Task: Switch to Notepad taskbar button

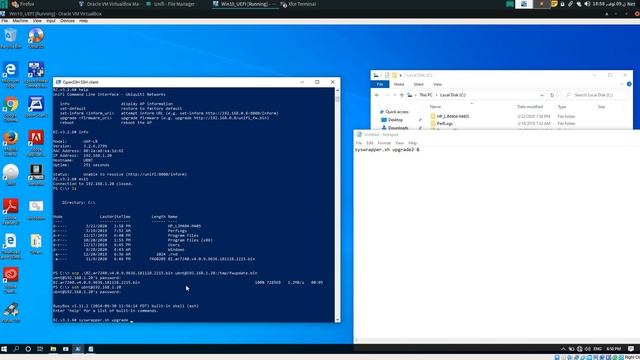Action: (x=91, y=349)
